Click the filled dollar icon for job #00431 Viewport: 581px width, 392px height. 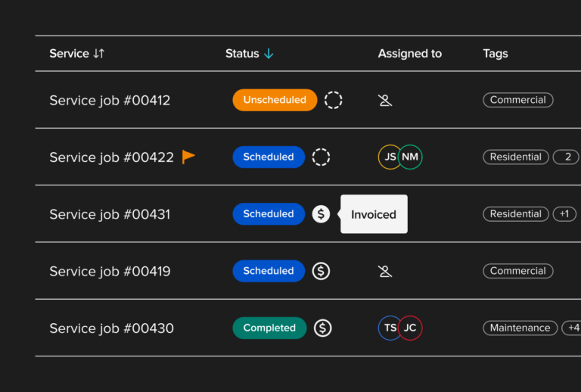(x=321, y=214)
